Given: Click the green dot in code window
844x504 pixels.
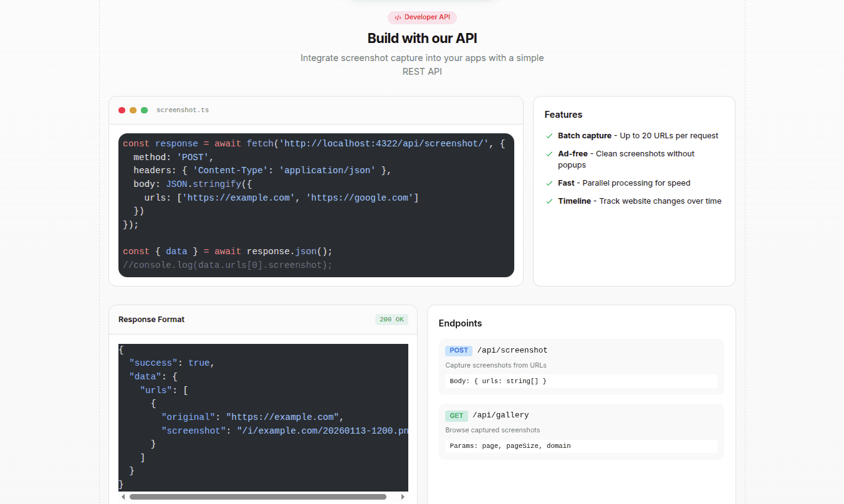Looking at the screenshot, I should (145, 110).
